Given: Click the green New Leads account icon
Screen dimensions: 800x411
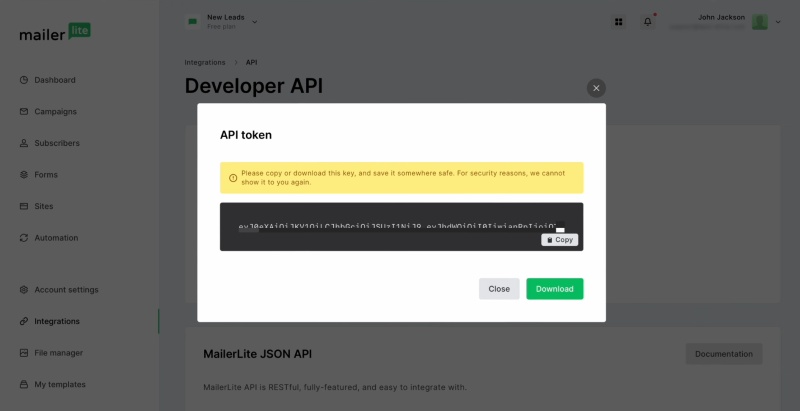Looking at the screenshot, I should pos(192,22).
